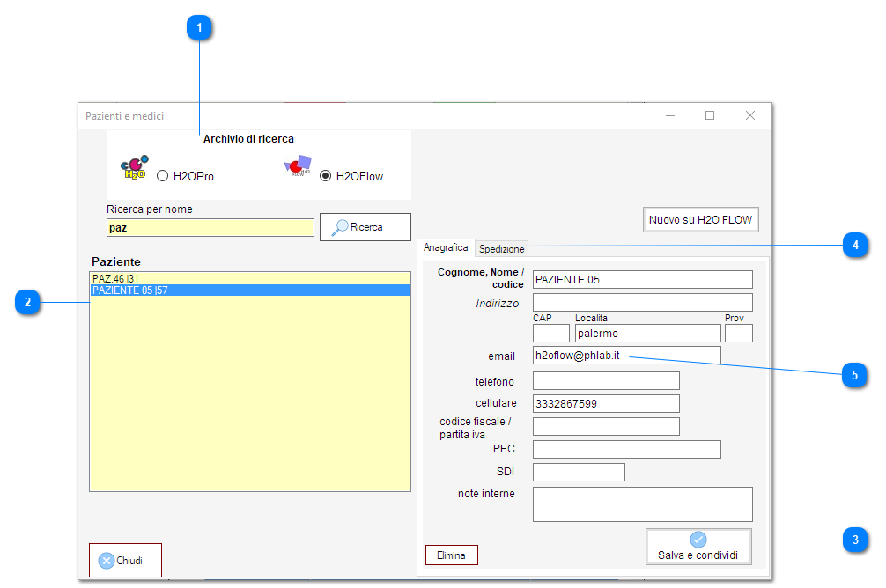This screenshot has width=886, height=588.
Task: Click the Localita field containing palermo
Action: click(648, 334)
